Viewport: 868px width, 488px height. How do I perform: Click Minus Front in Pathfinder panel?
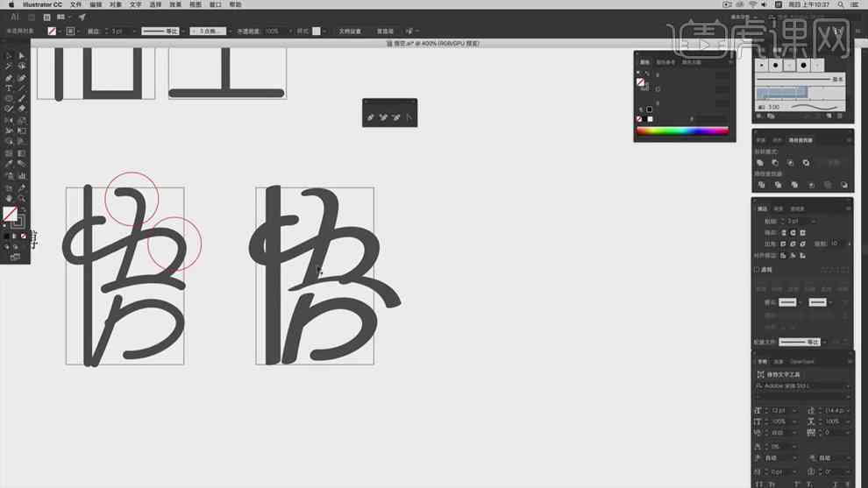775,163
